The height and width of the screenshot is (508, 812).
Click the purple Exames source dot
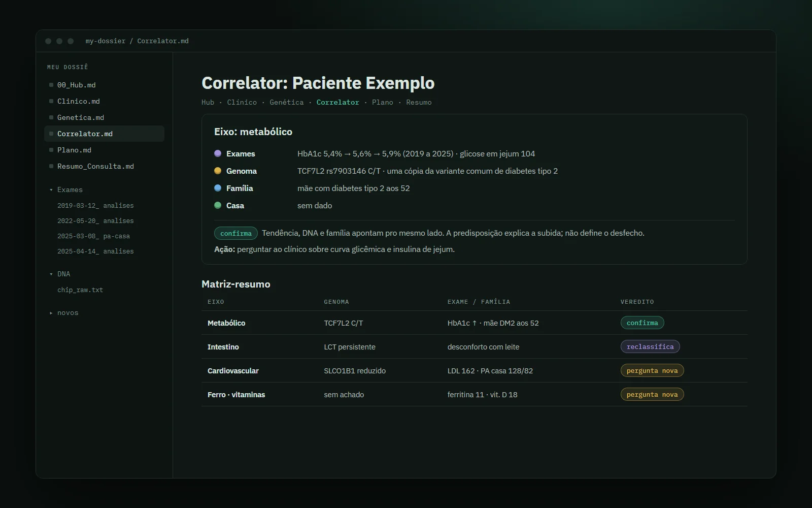(x=218, y=153)
